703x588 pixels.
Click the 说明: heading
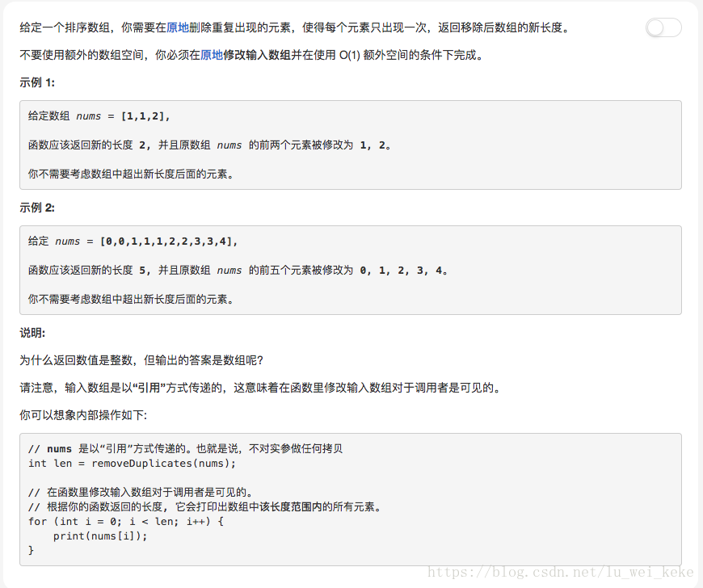point(32,333)
